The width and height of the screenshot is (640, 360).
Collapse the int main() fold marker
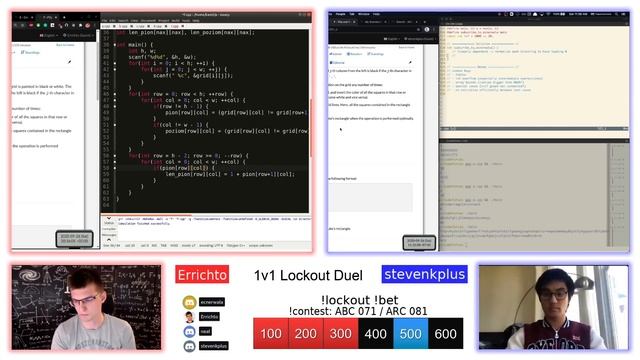pos(115,44)
